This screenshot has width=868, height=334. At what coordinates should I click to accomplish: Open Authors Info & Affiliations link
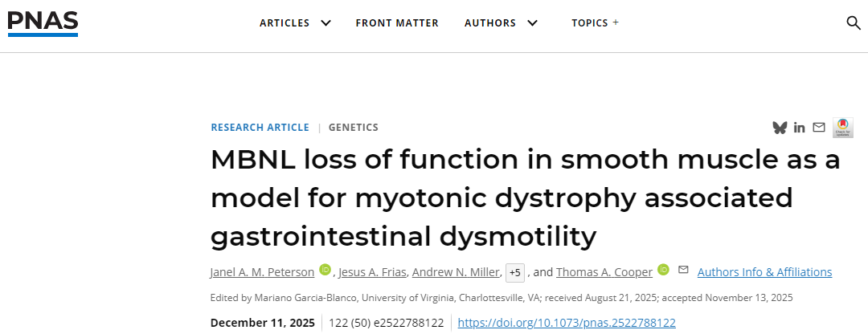(764, 272)
